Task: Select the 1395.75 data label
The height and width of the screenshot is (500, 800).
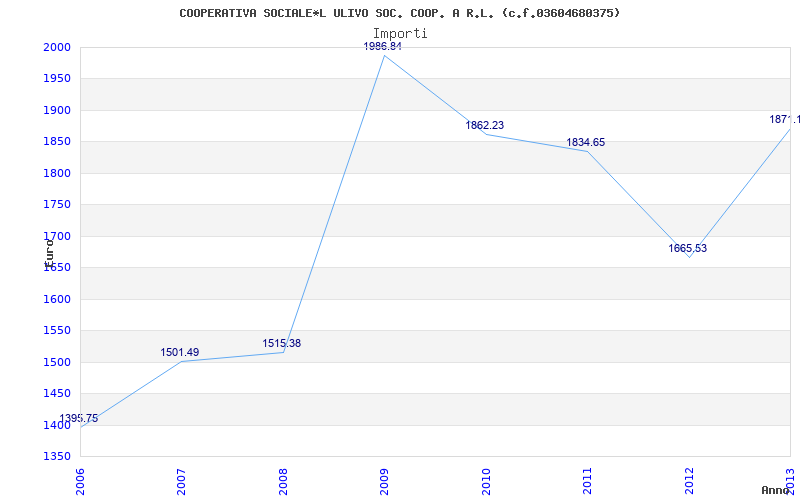Action: coord(79,419)
